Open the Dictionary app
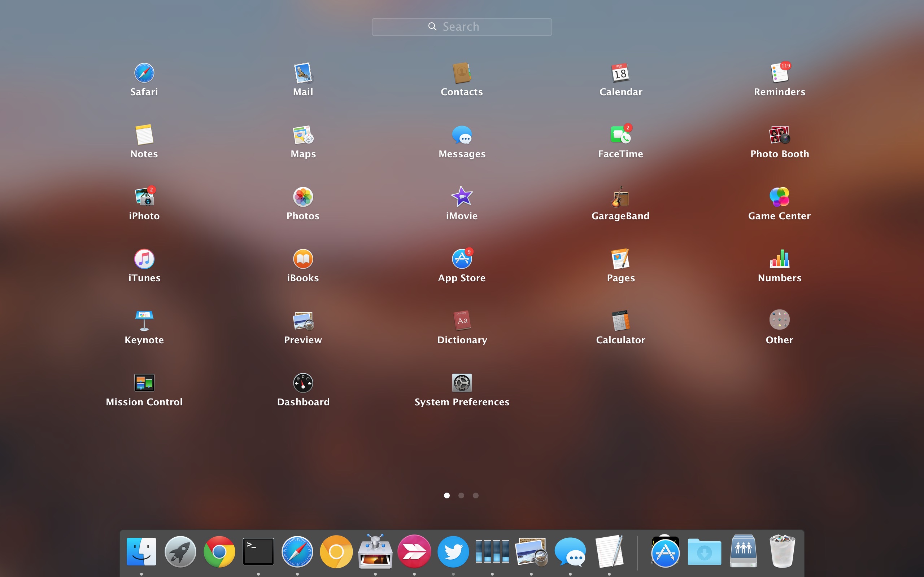 click(462, 321)
